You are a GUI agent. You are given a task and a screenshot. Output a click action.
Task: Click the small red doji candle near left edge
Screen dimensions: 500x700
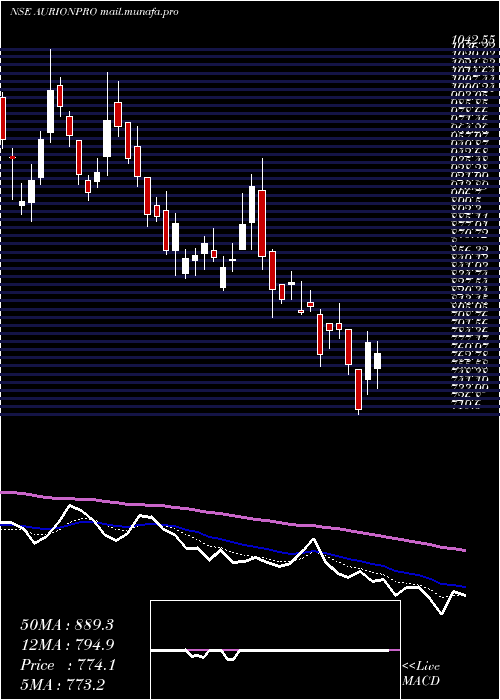pyautogui.click(x=12, y=157)
